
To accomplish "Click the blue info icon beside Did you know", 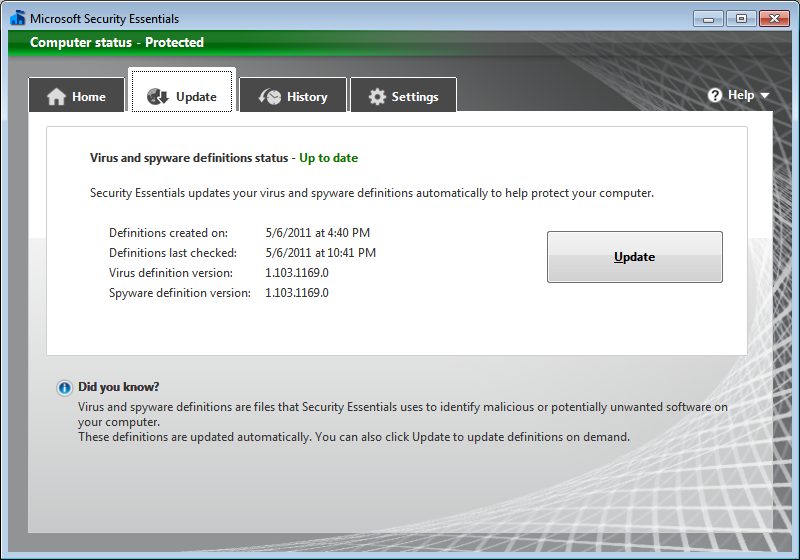I will tap(65, 388).
